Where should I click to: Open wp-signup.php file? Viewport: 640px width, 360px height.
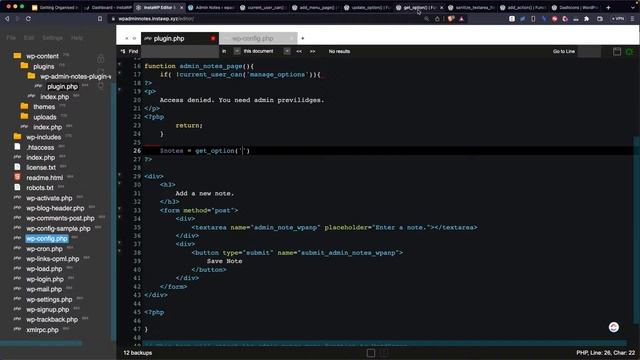click(47, 309)
